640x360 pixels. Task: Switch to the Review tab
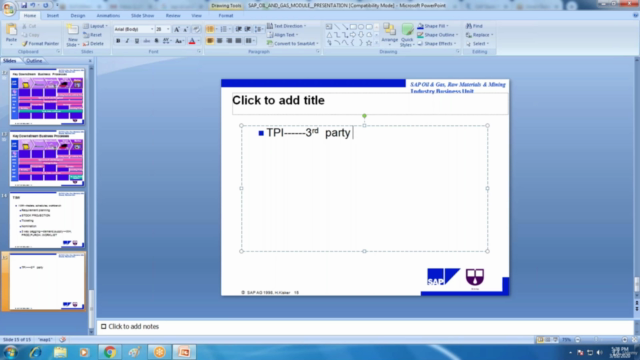click(x=173, y=16)
